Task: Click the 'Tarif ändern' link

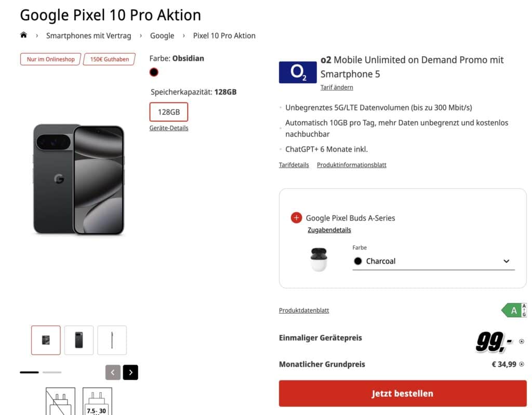Action: tap(337, 87)
